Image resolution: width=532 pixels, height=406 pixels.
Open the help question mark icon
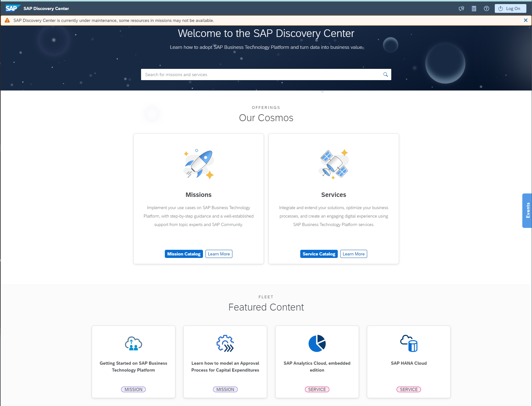tap(486, 9)
